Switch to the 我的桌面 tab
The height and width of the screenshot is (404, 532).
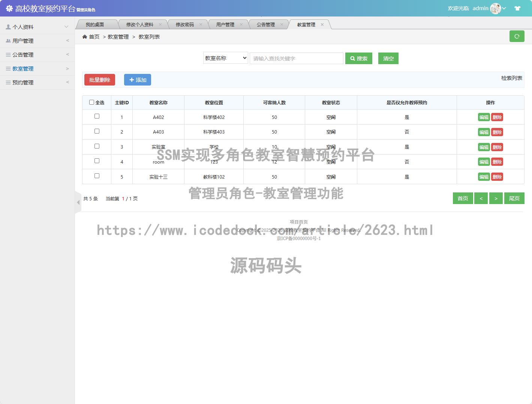95,25
